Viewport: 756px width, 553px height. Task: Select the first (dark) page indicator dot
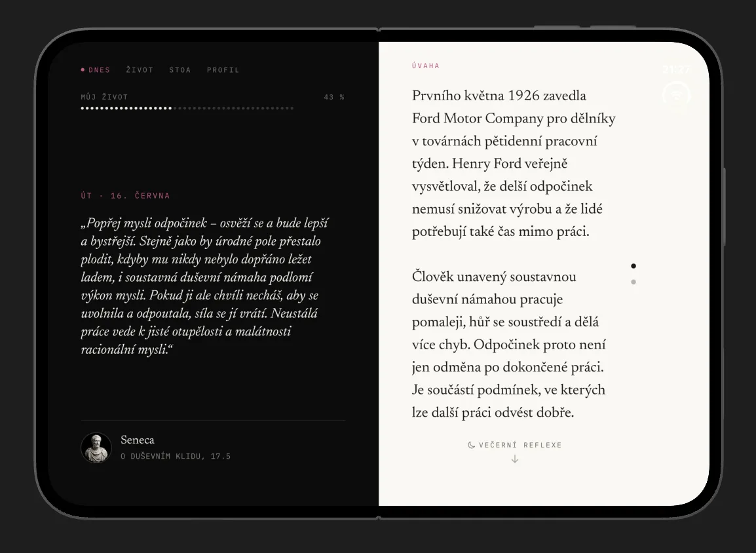(633, 265)
